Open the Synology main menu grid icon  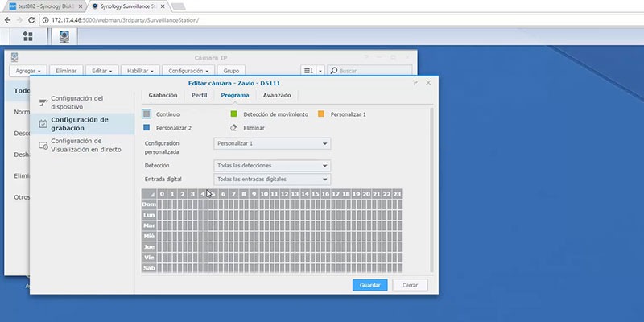pyautogui.click(x=28, y=36)
